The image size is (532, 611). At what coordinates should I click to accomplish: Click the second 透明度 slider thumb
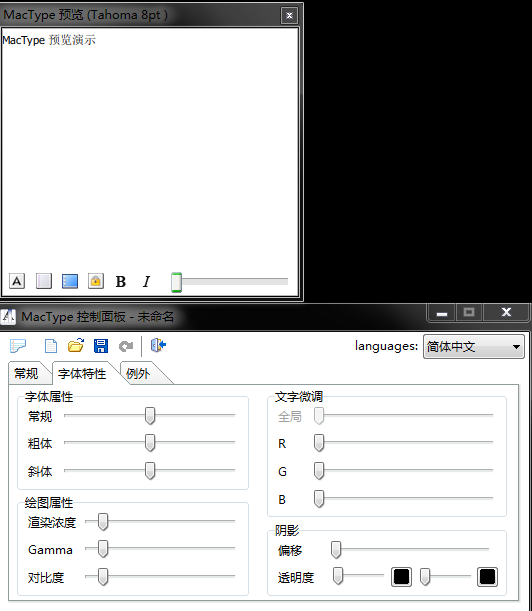coord(425,577)
